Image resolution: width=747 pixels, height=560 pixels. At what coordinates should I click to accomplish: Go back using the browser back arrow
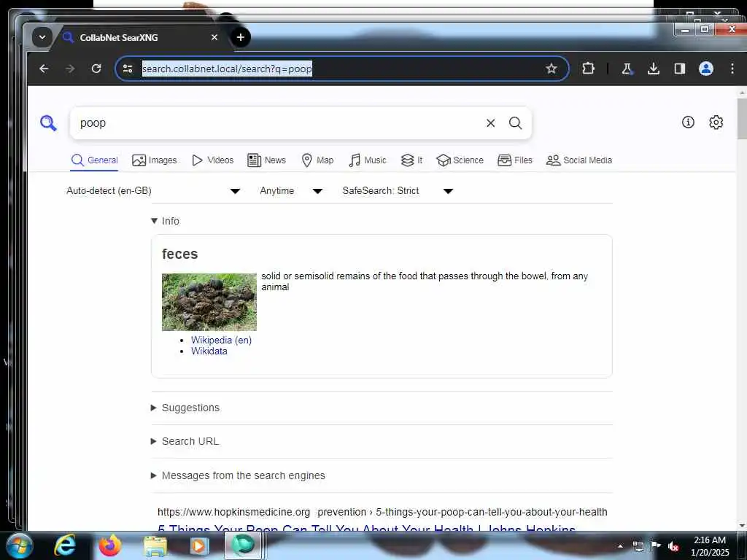(44, 69)
